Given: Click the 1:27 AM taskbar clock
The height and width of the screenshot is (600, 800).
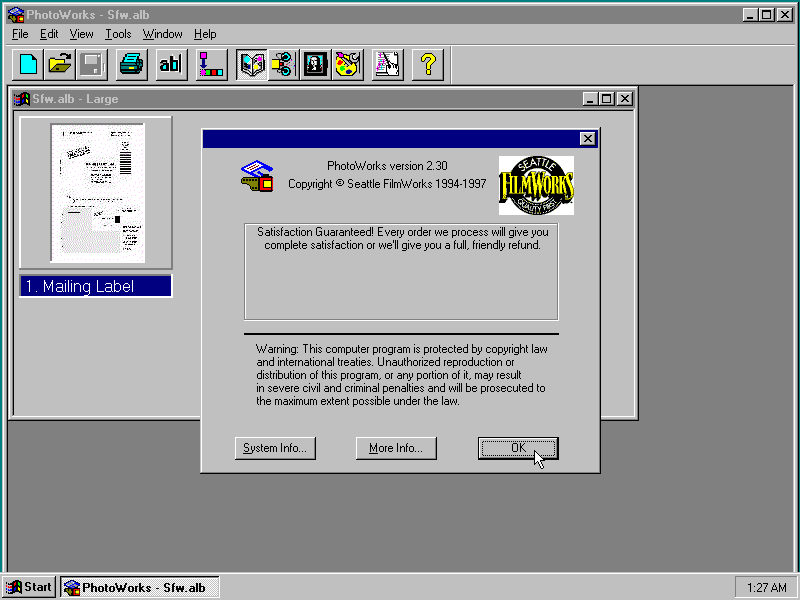Looking at the screenshot, I should pyautogui.click(x=766, y=588).
